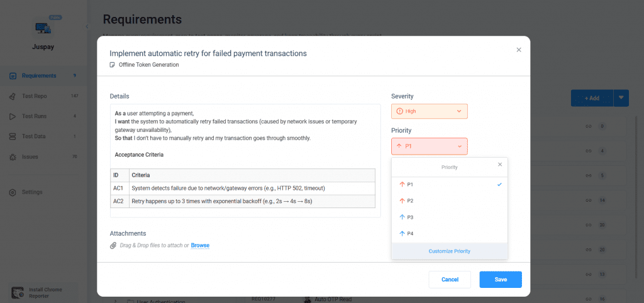Open Test Runs play icon
Image resolution: width=644 pixels, height=303 pixels.
click(13, 116)
